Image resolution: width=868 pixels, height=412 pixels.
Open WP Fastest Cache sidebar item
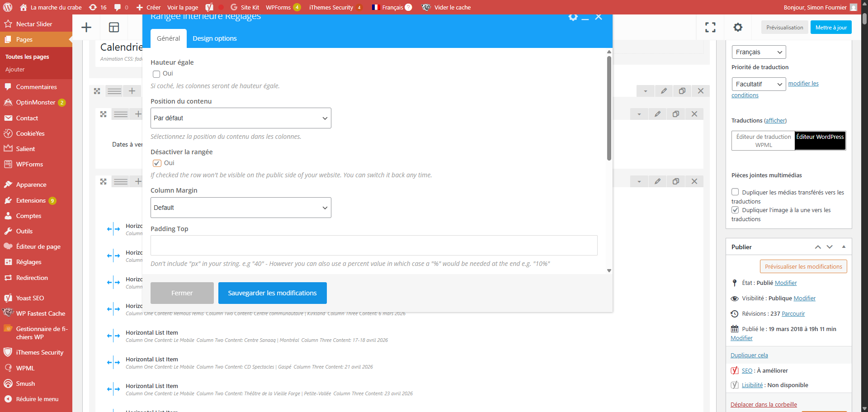pos(40,313)
